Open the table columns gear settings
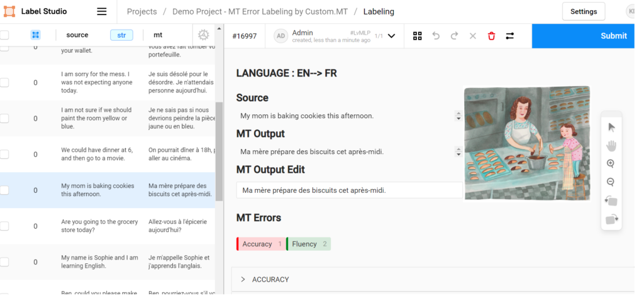This screenshot has height=296, width=644. pos(204,35)
